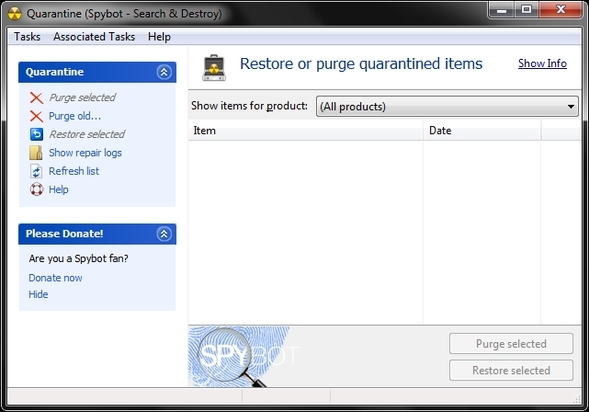Click the blue Restore selected arrow icon
Image resolution: width=589 pixels, height=412 pixels.
coord(36,134)
